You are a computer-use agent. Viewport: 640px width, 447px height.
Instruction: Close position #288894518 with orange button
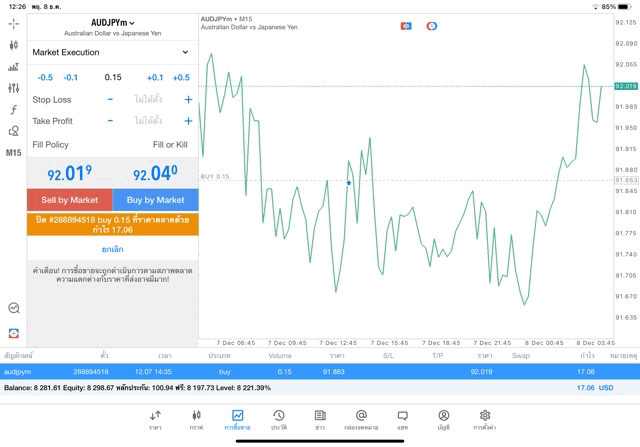pos(113,225)
